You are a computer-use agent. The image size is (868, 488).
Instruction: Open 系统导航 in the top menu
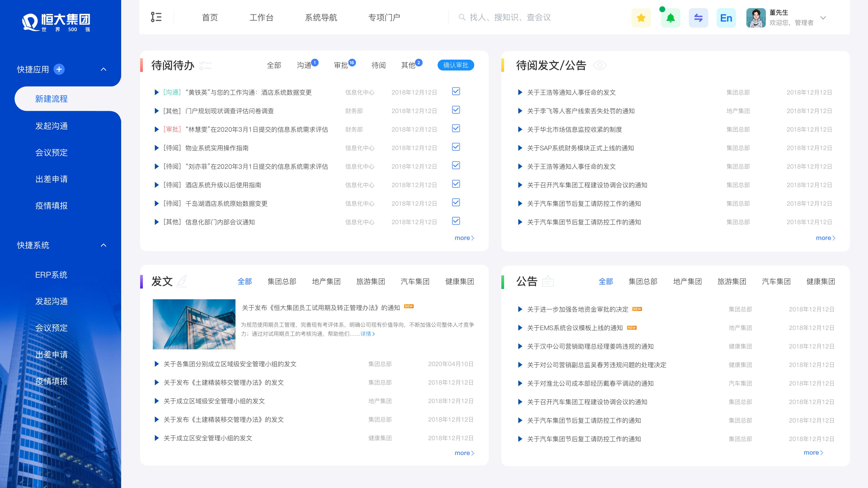(x=321, y=18)
